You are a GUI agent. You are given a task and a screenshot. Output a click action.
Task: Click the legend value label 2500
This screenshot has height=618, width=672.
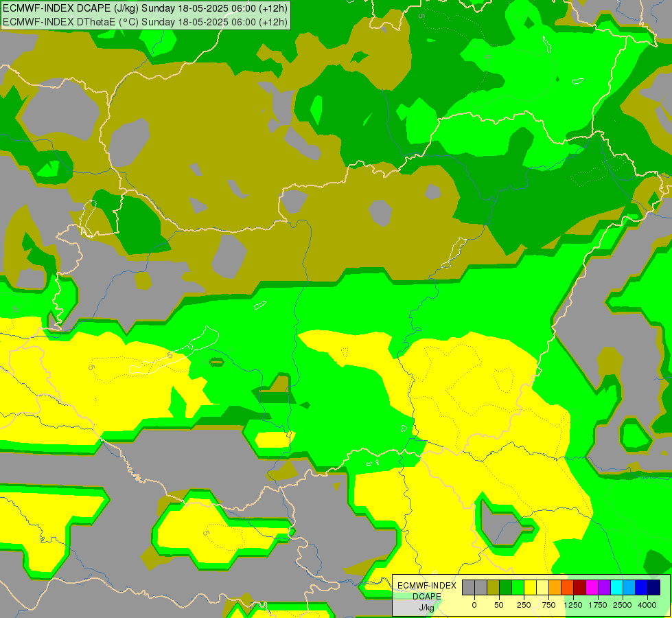coord(623,605)
